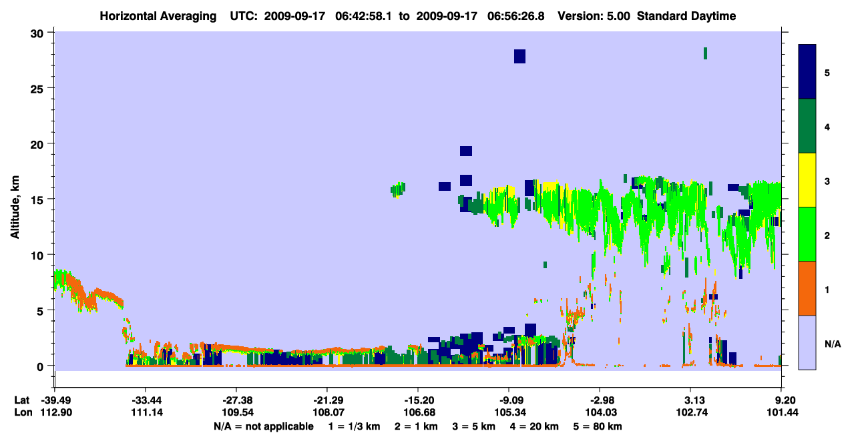Viewport: 868px width, 445px height.
Task: Click the bright green color bar segment 2
Action: [807, 234]
